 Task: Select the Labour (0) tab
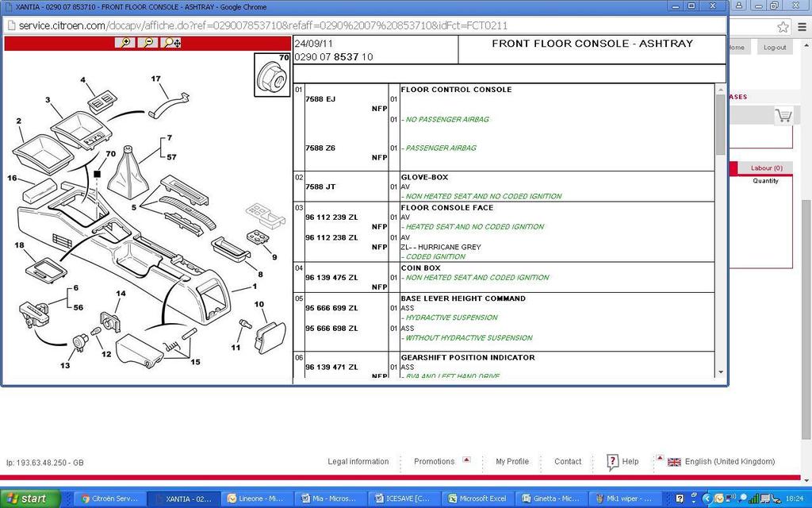point(767,168)
